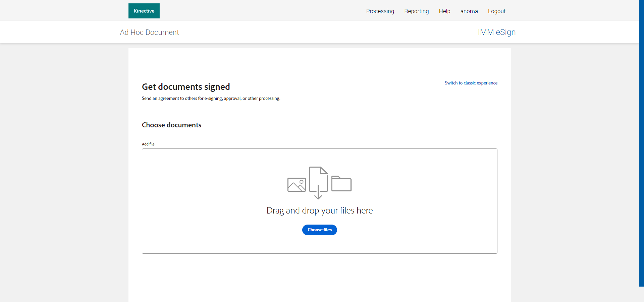Image resolution: width=644 pixels, height=302 pixels.
Task: Click the 'Choose documents' section heading
Action: click(x=171, y=125)
